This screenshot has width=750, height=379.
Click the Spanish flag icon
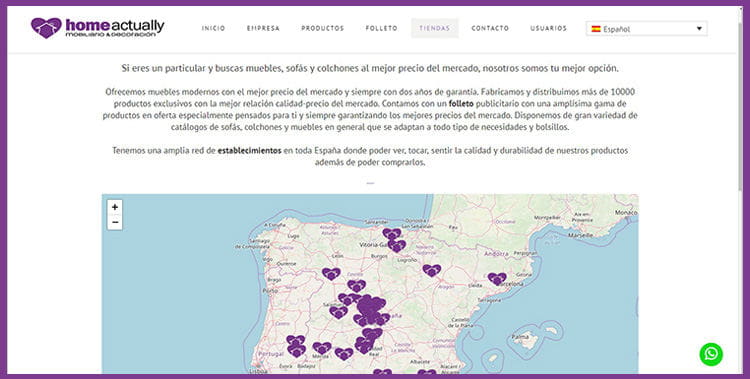click(596, 29)
